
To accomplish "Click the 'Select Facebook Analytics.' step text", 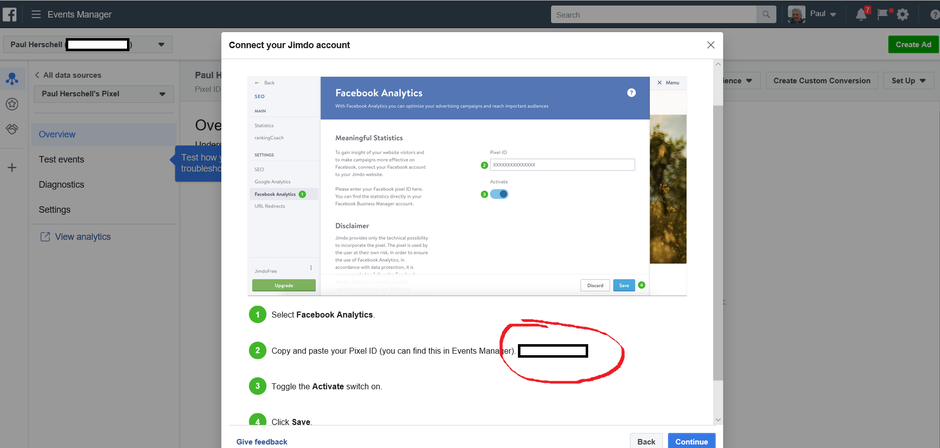I will pyautogui.click(x=323, y=314).
